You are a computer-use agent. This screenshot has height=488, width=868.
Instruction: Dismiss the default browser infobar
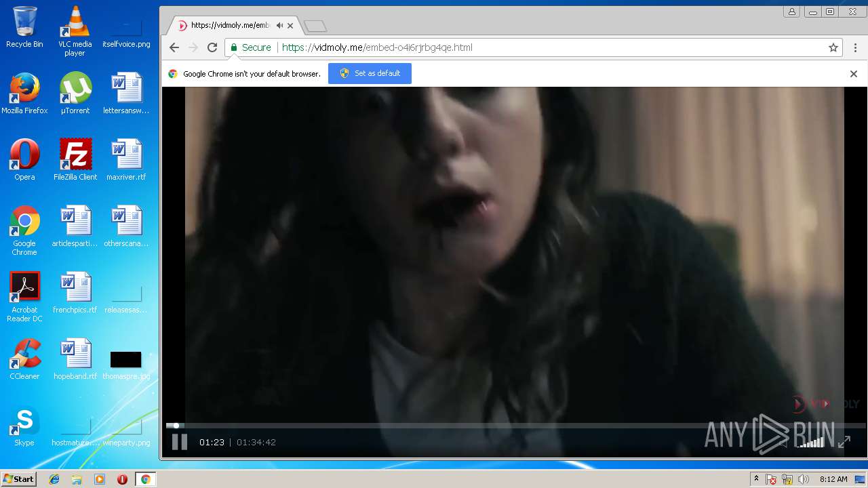854,74
